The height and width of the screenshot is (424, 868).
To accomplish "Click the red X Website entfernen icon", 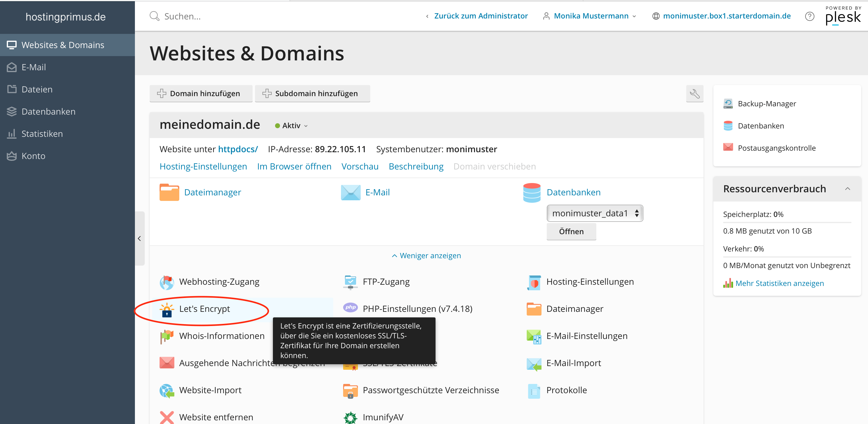I will pyautogui.click(x=167, y=417).
